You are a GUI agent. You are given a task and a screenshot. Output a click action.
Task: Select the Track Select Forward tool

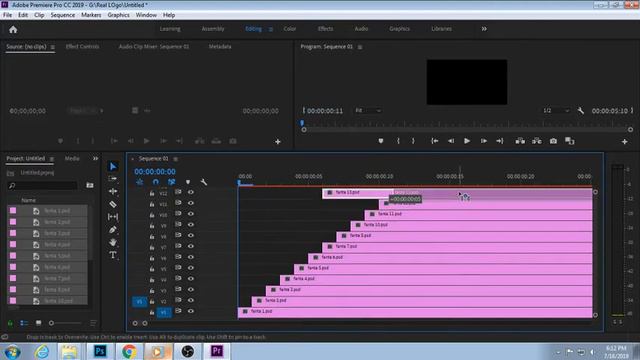(113, 179)
